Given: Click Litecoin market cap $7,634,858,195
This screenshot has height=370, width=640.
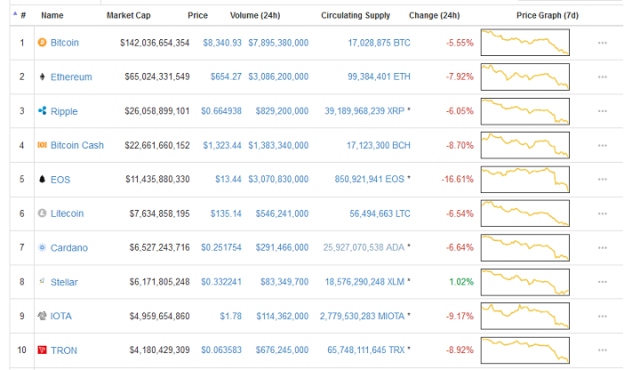Looking at the screenshot, I should coord(160,213).
